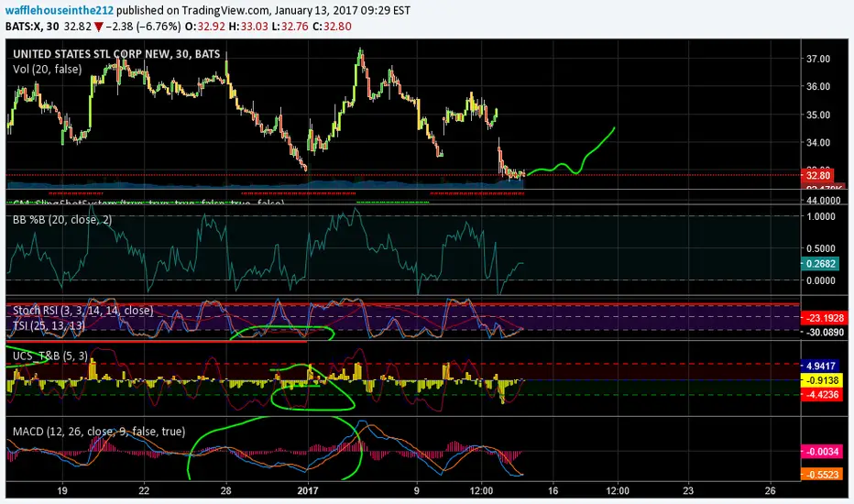Open the Stoch RSI (3, 3, 14, 14, close) legend
The height and width of the screenshot is (504, 854).
click(83, 311)
